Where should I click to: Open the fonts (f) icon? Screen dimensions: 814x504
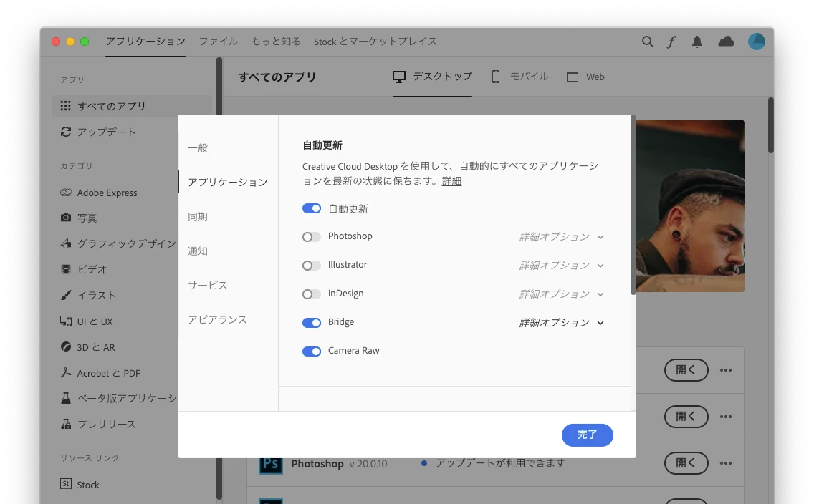671,42
